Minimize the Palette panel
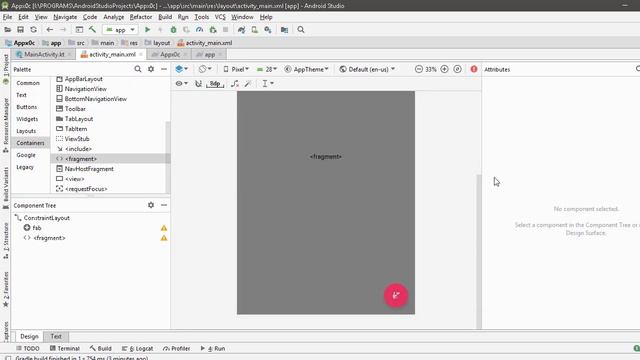The image size is (640, 360). (164, 69)
